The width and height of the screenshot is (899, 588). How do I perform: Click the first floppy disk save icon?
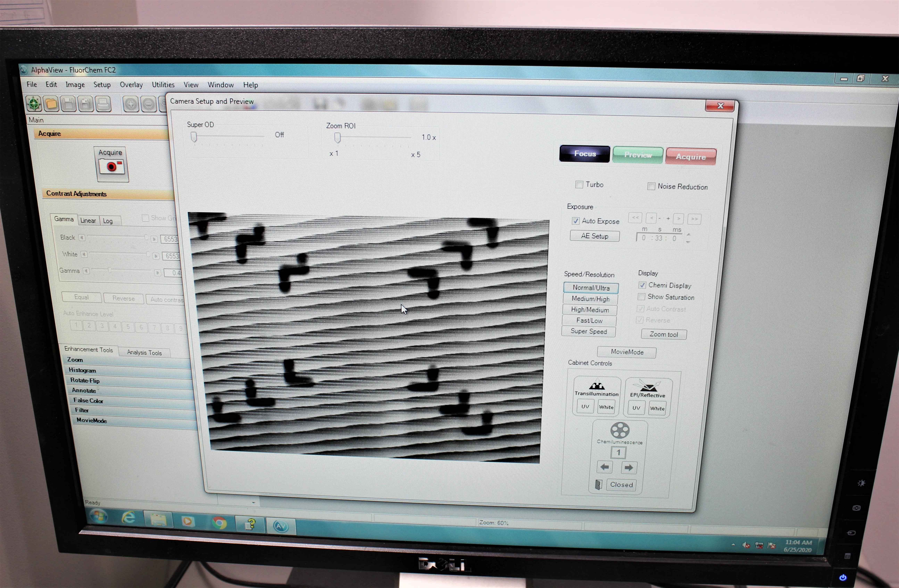[69, 104]
